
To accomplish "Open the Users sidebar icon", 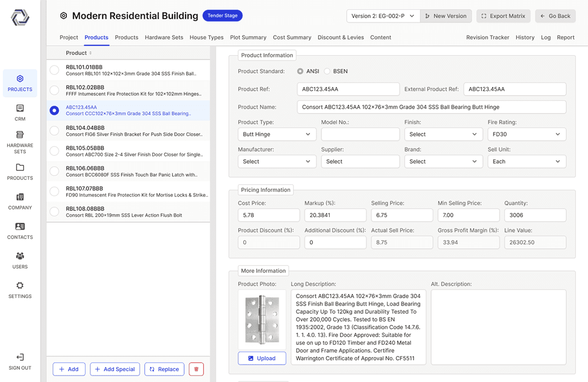I will (x=20, y=256).
